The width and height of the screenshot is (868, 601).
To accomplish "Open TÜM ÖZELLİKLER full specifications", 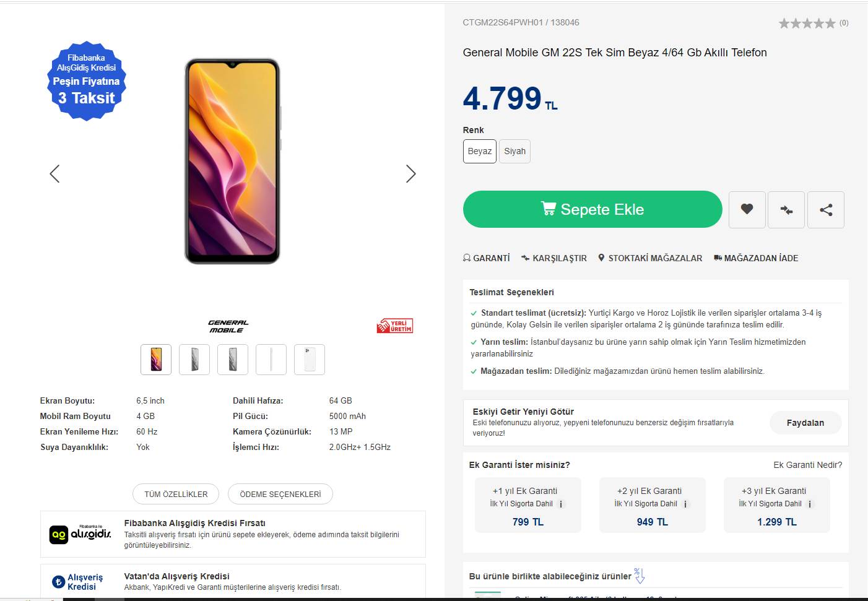I will point(176,494).
